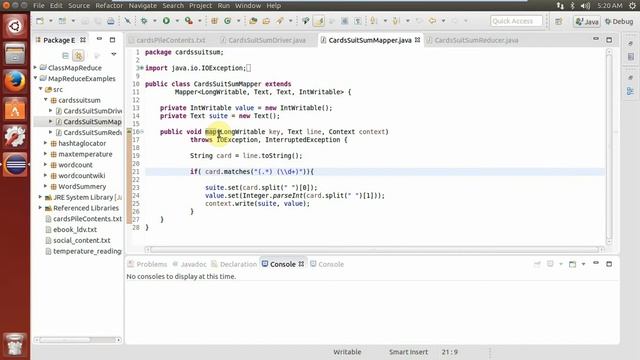
Task: Open the Javadoc view tab
Action: 189,264
